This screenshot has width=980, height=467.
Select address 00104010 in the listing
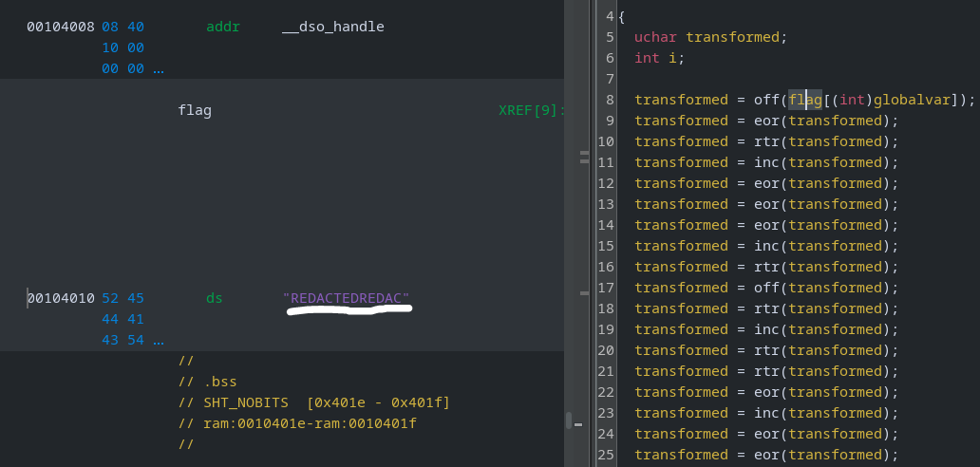coord(61,298)
